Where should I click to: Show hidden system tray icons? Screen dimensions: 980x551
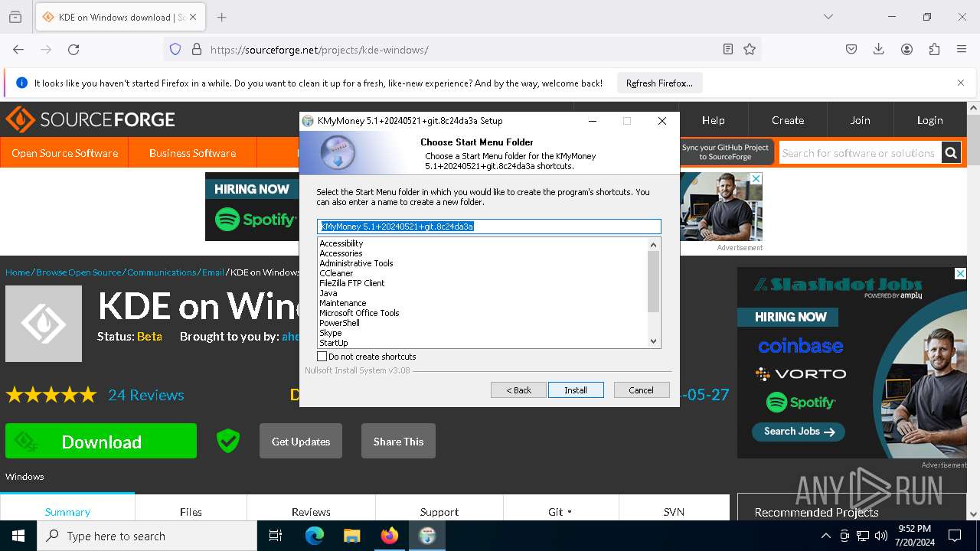[x=825, y=536]
